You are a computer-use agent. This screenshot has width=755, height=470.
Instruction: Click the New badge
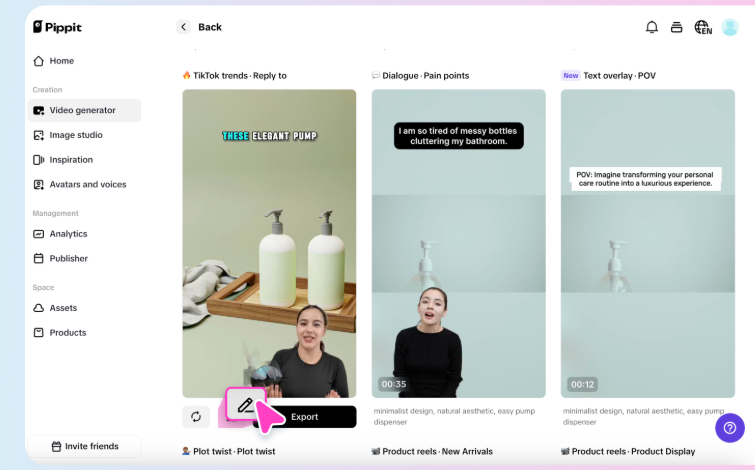[x=571, y=76]
